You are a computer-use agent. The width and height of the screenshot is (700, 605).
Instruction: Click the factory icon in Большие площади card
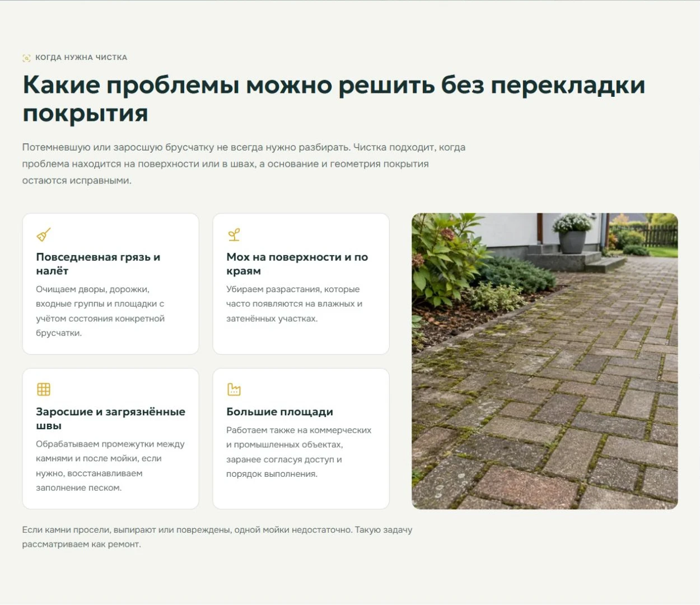234,389
